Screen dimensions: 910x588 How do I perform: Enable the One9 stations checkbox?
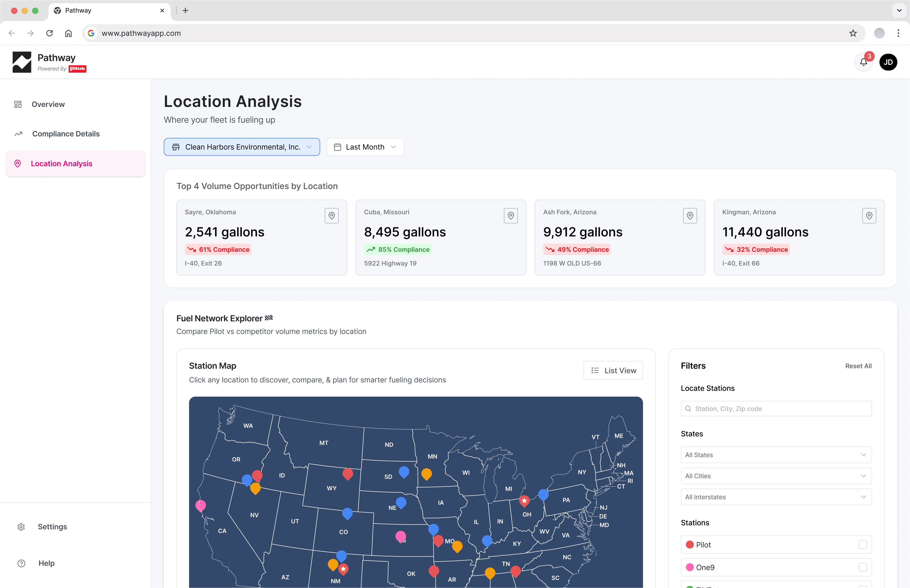click(x=863, y=567)
